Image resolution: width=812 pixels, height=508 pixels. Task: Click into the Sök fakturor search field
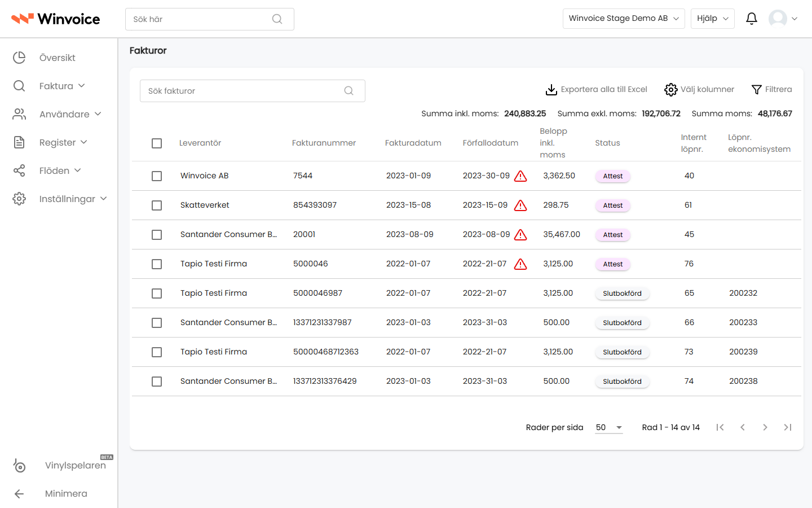pyautogui.click(x=253, y=91)
